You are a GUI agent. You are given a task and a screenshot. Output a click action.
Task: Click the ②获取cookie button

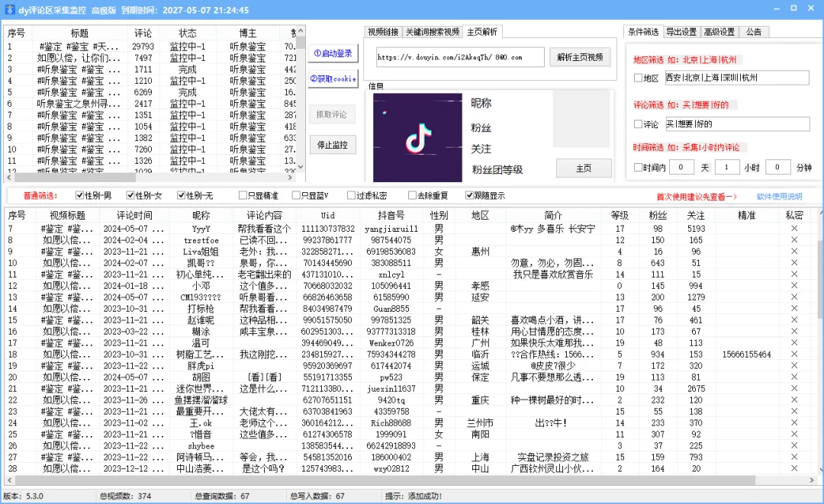pyautogui.click(x=333, y=79)
